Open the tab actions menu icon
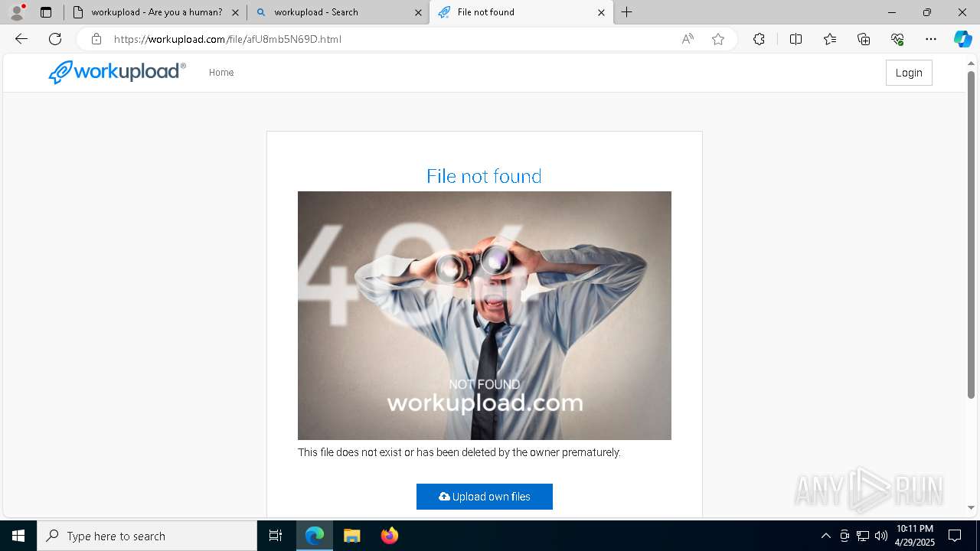 tap(46, 12)
